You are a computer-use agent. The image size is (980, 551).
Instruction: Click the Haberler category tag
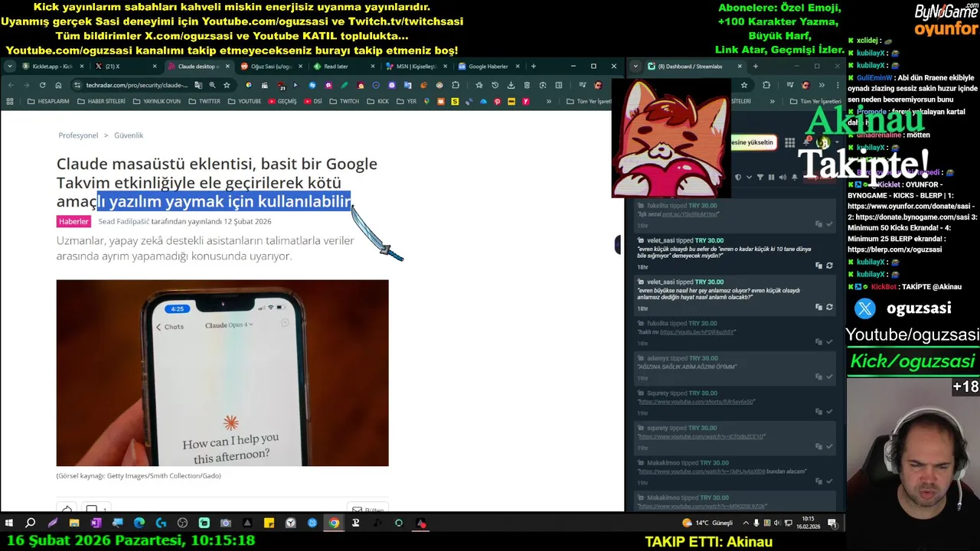[x=74, y=221]
